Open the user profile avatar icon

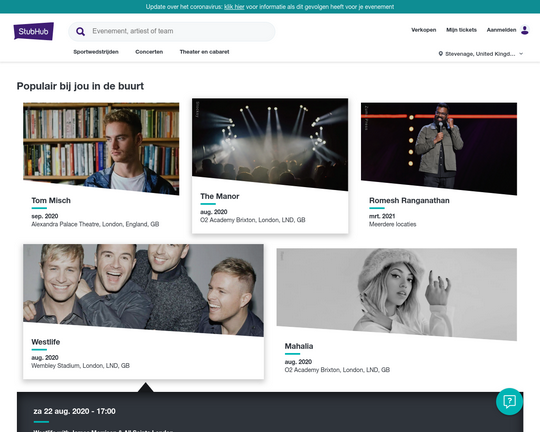coord(525,30)
